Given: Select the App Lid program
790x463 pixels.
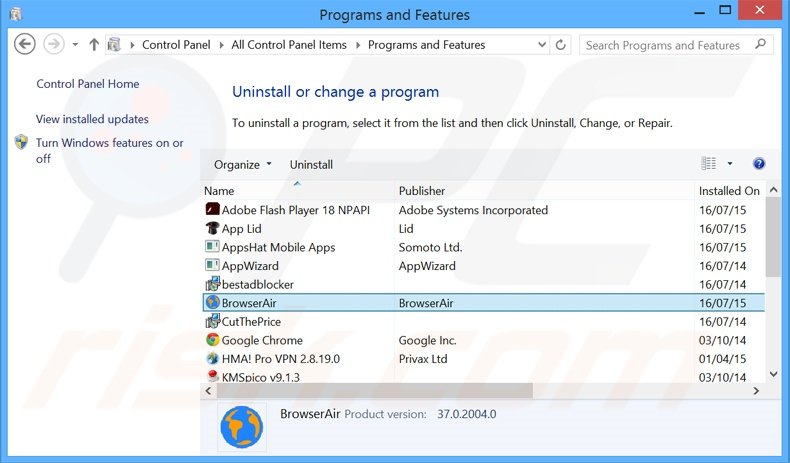Looking at the screenshot, I should click(241, 229).
